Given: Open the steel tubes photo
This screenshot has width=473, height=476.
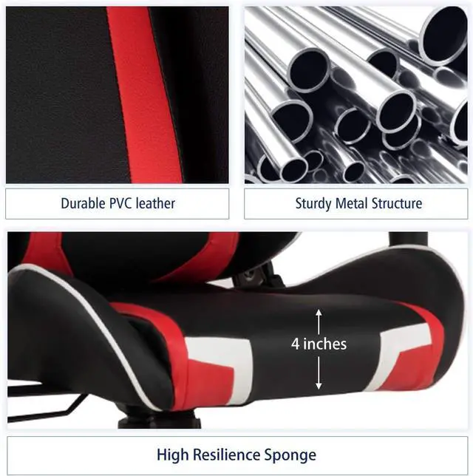Looking at the screenshot, I should pos(356,95).
